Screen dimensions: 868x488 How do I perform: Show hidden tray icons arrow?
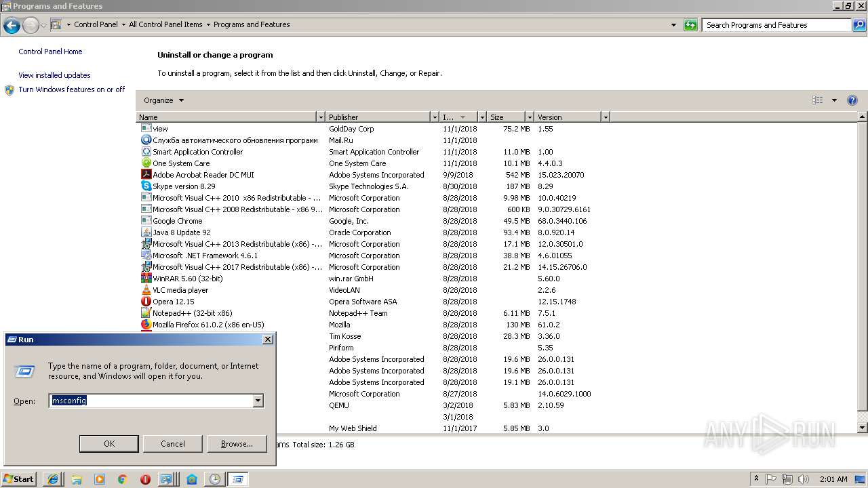[757, 479]
